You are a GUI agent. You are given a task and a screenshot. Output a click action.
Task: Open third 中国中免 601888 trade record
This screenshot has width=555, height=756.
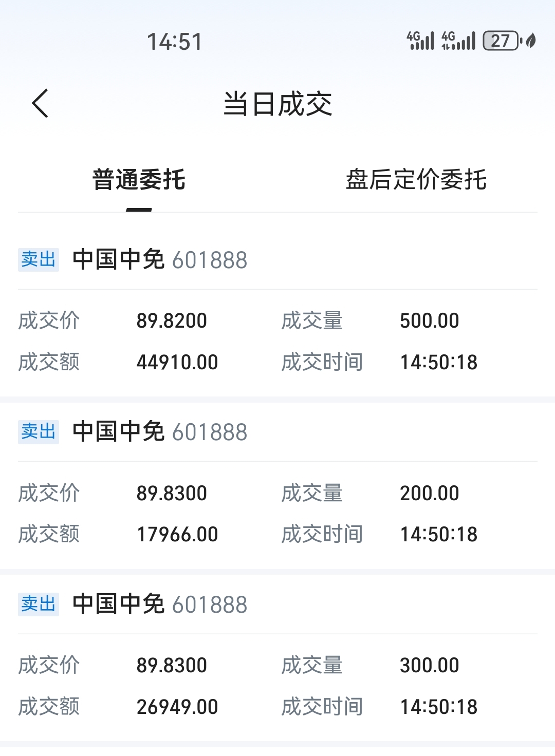coord(160,604)
